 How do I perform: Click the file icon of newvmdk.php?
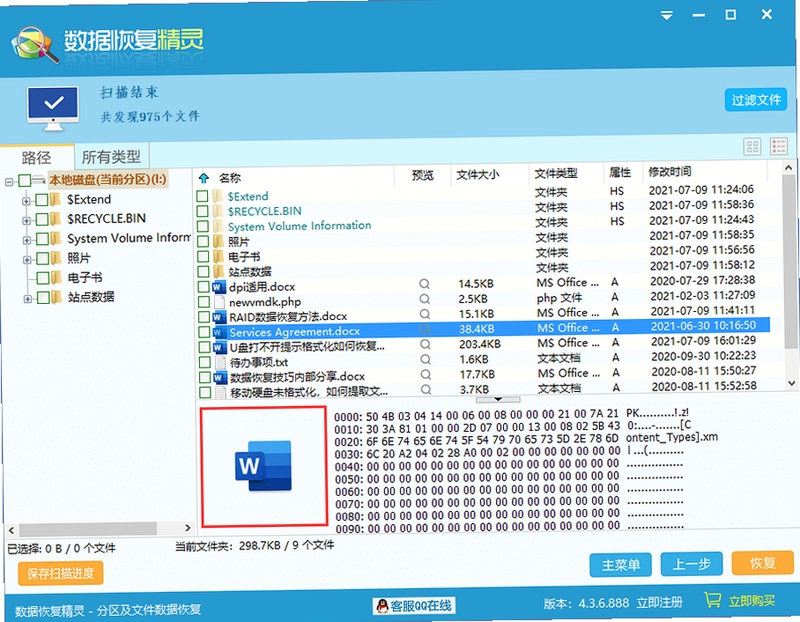(219, 302)
